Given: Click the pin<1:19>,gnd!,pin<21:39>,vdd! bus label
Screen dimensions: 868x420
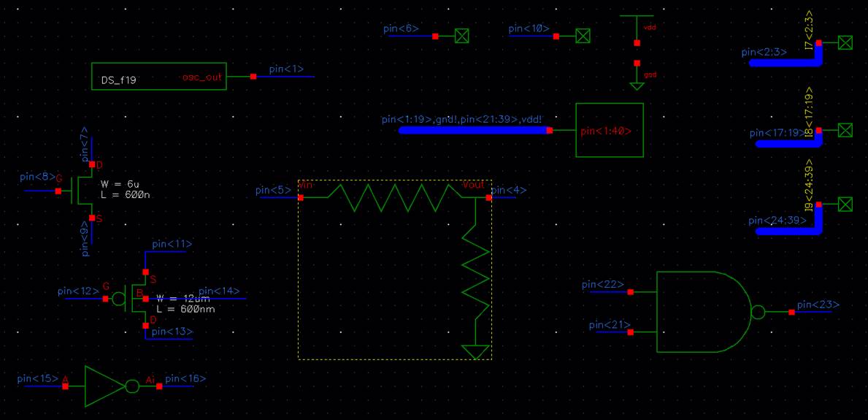Looking at the screenshot, I should pyautogui.click(x=461, y=120).
